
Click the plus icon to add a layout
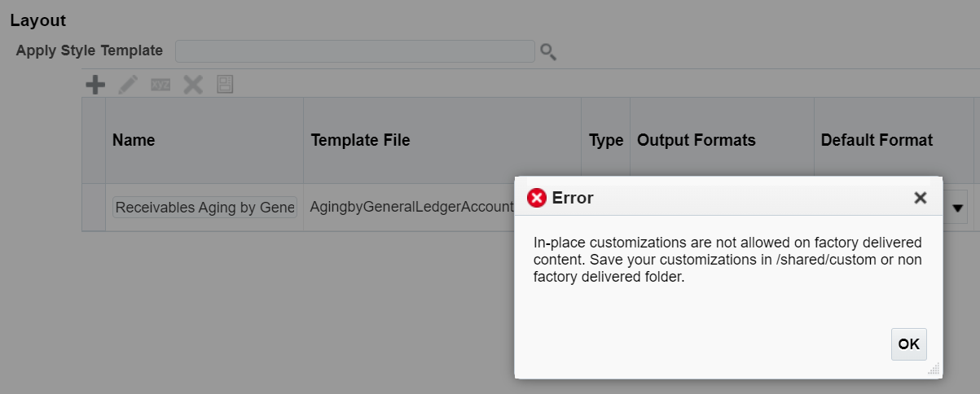tap(96, 84)
